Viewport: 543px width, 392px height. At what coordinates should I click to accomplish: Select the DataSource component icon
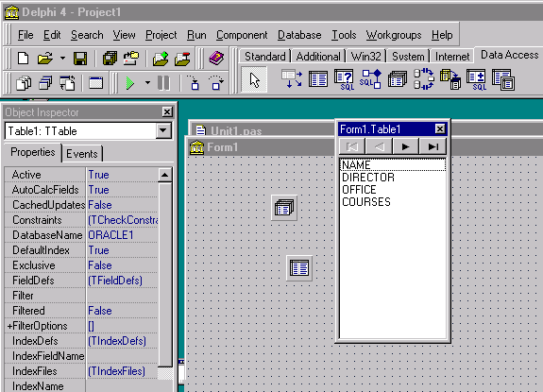pos(292,79)
